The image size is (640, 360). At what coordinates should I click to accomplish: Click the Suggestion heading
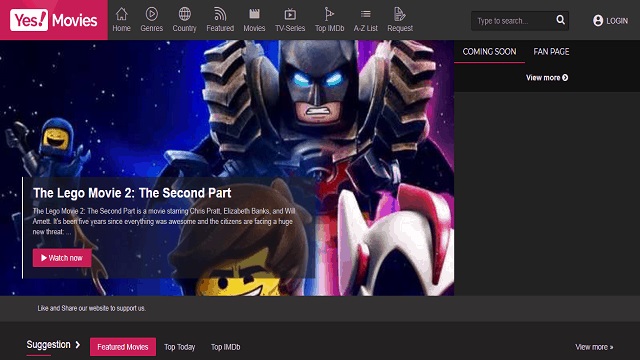click(x=48, y=345)
